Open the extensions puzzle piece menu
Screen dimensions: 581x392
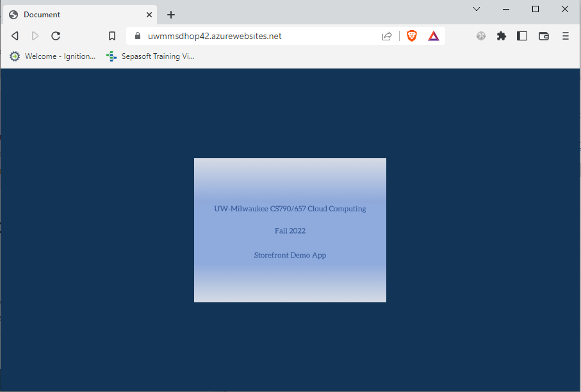coord(502,36)
